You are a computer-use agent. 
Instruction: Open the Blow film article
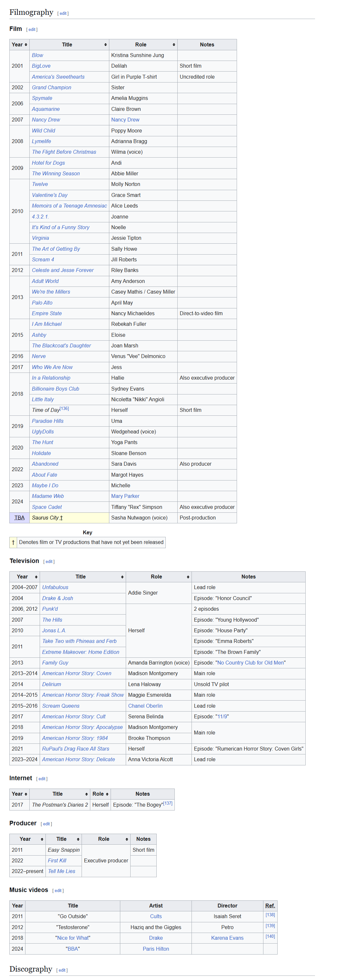(x=38, y=55)
